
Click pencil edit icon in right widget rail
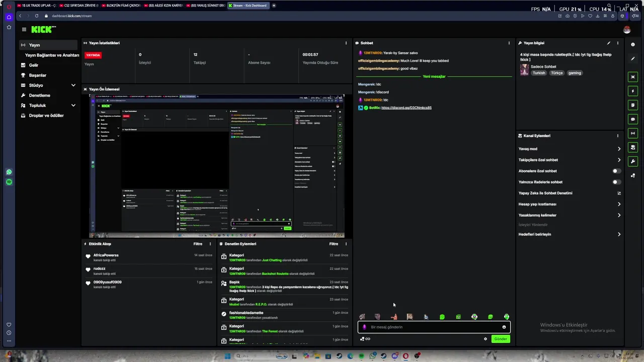point(633,59)
